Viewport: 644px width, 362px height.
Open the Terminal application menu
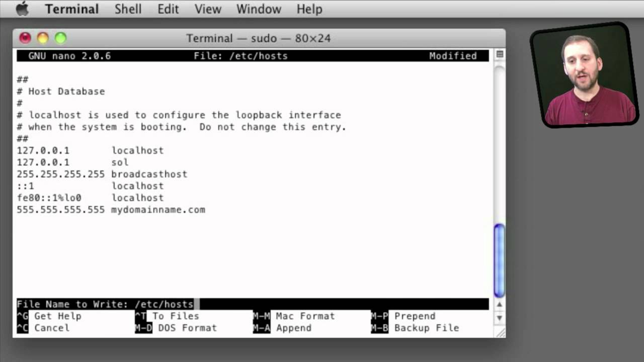click(71, 9)
